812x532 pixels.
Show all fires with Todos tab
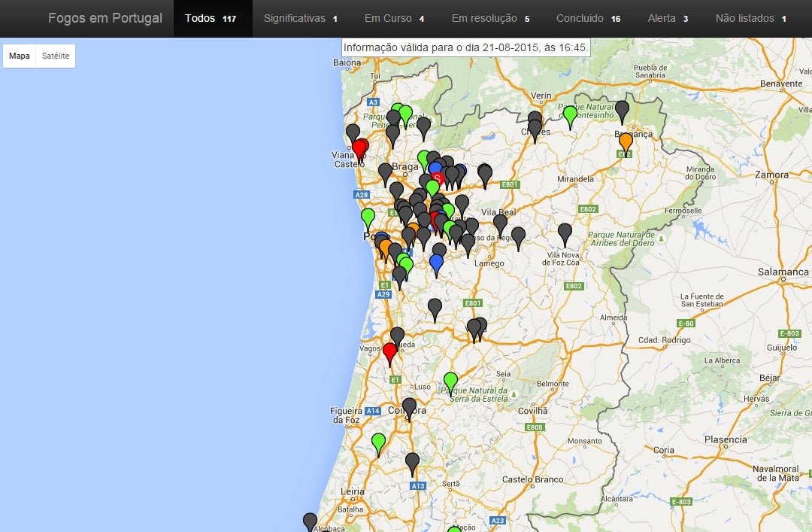point(211,18)
